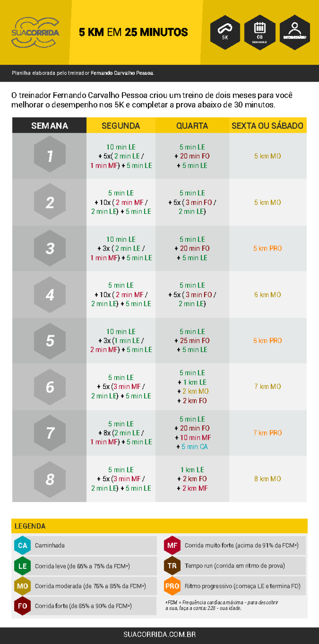Click the week 1 hexagon badge
The height and width of the screenshot is (644, 319).
(x=50, y=154)
